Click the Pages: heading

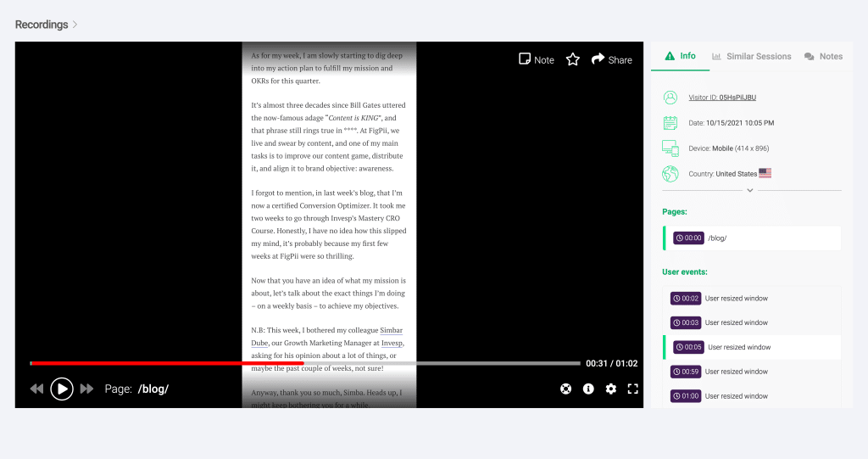tap(674, 212)
